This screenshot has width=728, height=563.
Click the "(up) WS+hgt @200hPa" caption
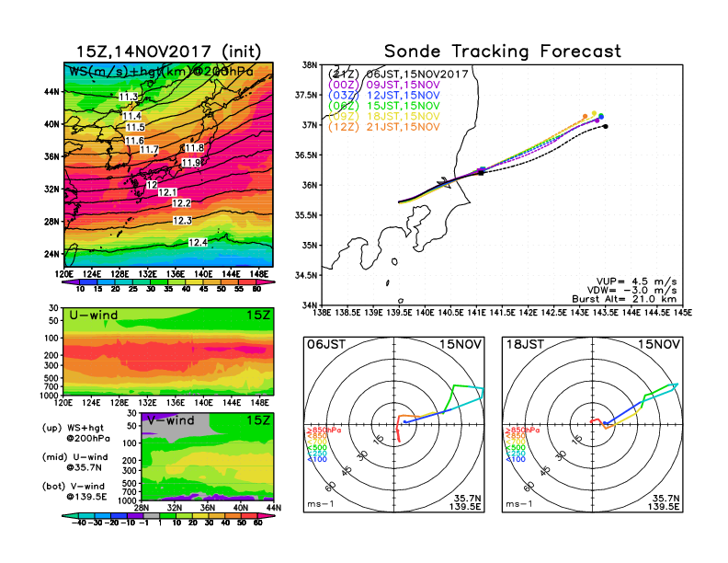click(76, 433)
